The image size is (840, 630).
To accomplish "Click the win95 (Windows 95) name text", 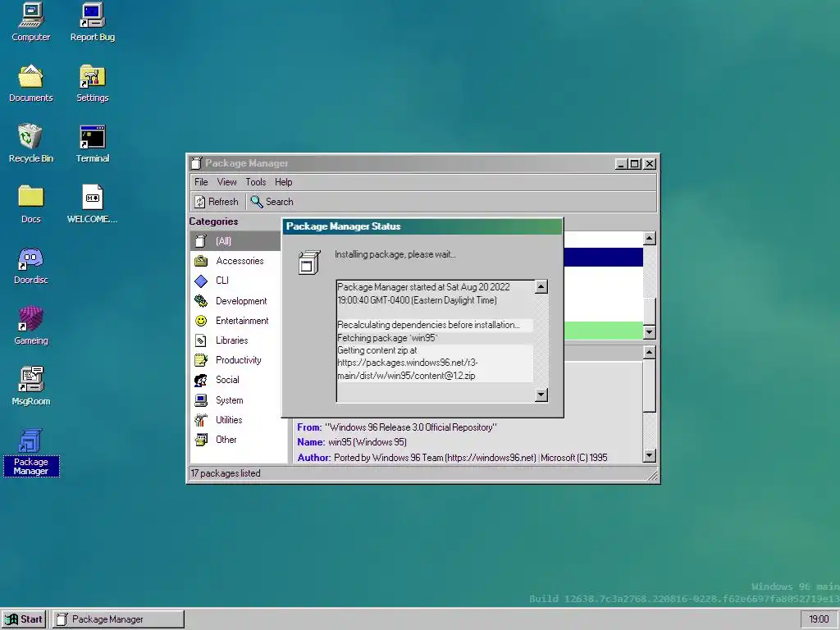I will click(367, 442).
